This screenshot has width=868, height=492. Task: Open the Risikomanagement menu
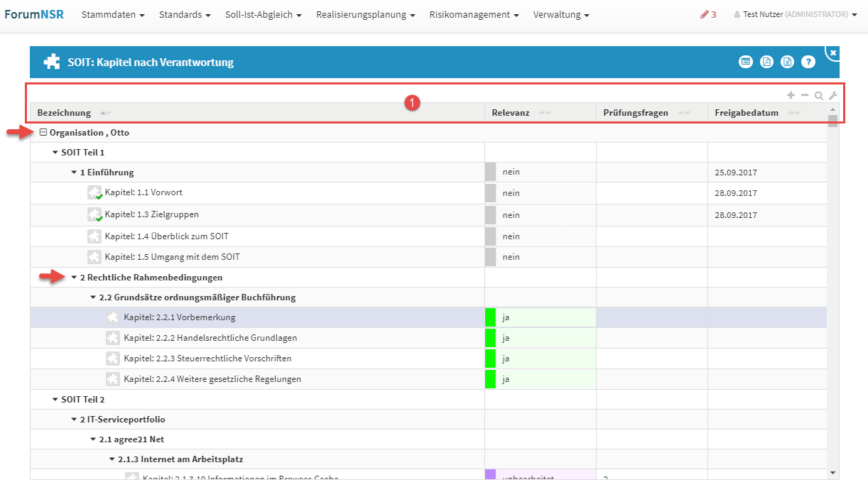[x=474, y=14]
